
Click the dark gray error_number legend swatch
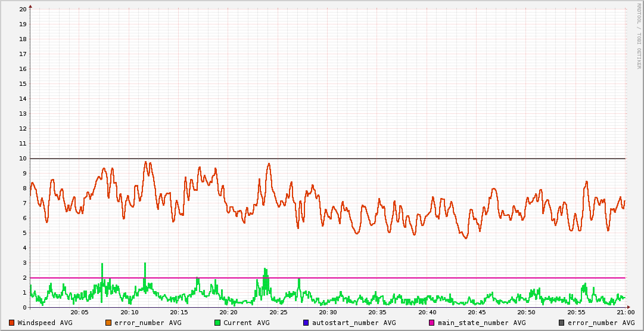pyautogui.click(x=562, y=323)
